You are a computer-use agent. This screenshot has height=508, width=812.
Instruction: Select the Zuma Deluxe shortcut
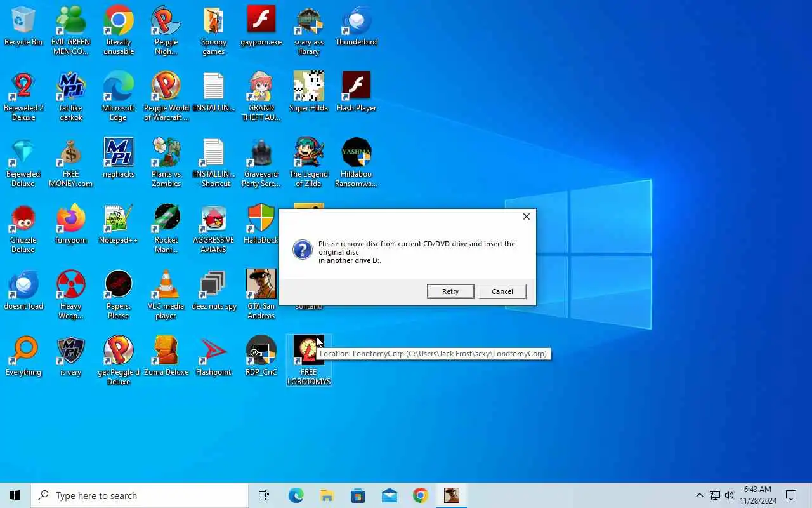(166, 356)
